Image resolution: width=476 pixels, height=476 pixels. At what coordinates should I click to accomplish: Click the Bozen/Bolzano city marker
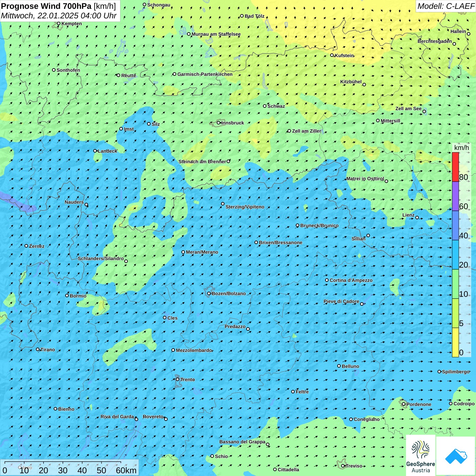209,293
